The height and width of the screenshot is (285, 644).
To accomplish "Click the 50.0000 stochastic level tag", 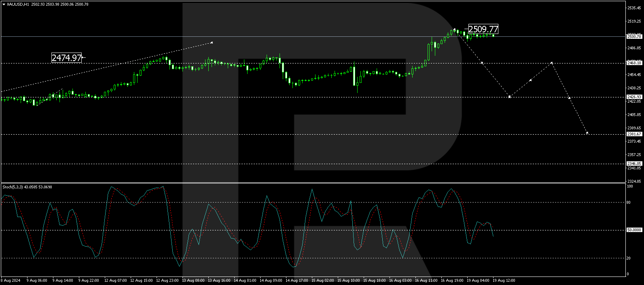I will pyautogui.click(x=634, y=230).
